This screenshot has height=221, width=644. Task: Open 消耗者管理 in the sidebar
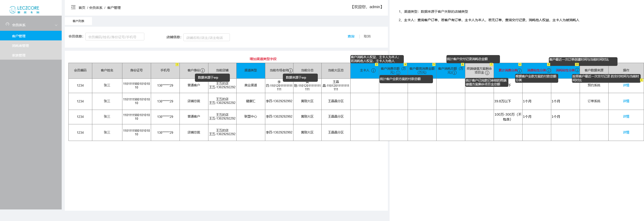coord(31,46)
